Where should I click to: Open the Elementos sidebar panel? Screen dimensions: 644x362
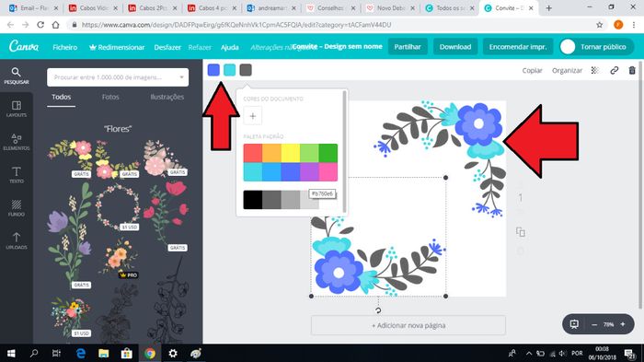[x=16, y=142]
